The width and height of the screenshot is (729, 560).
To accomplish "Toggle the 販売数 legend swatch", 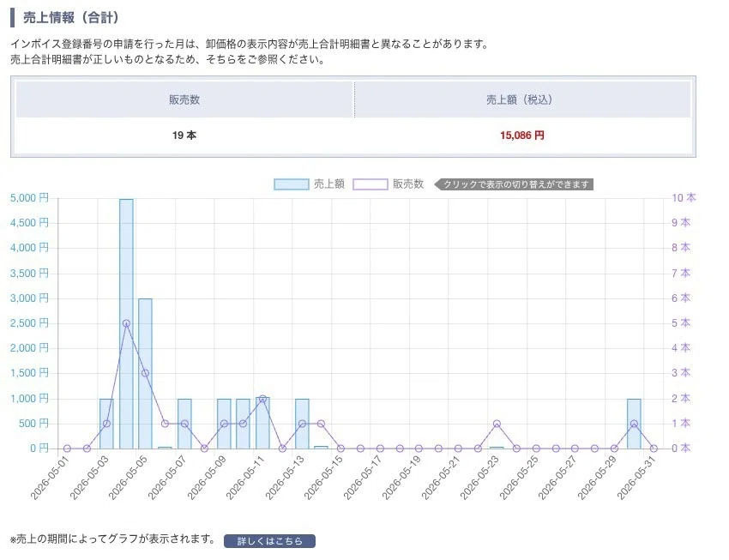I will click(371, 184).
